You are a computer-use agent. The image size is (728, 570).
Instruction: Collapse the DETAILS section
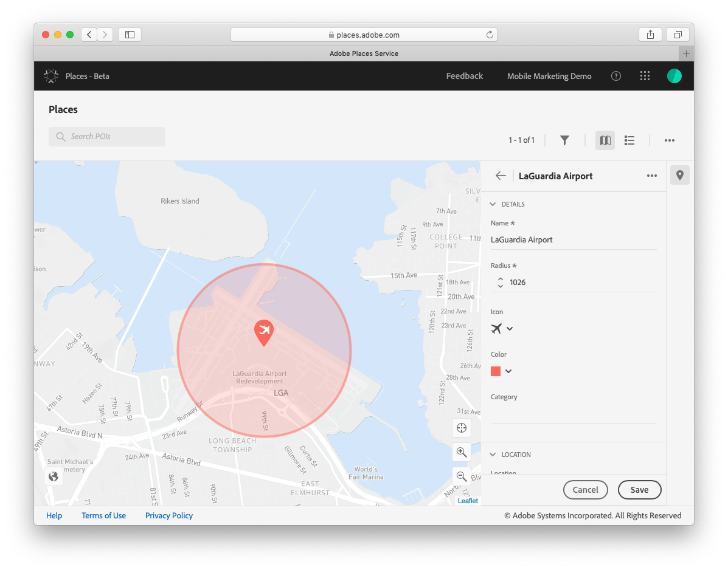coord(493,204)
